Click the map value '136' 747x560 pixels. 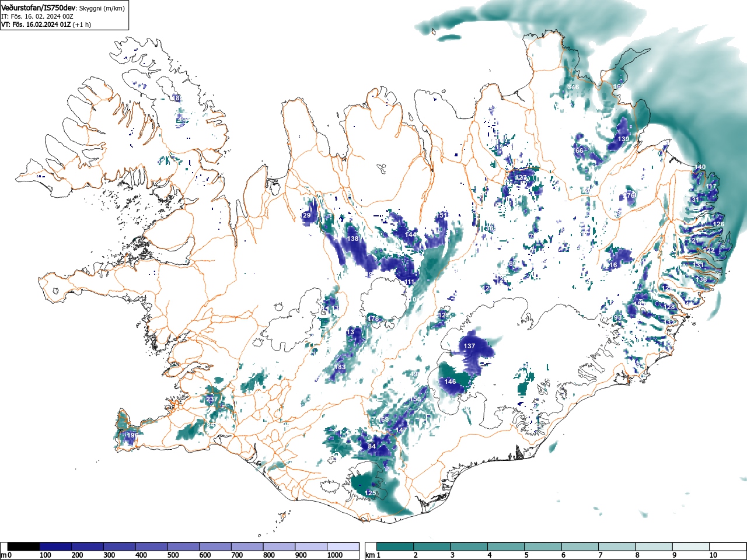701,280
